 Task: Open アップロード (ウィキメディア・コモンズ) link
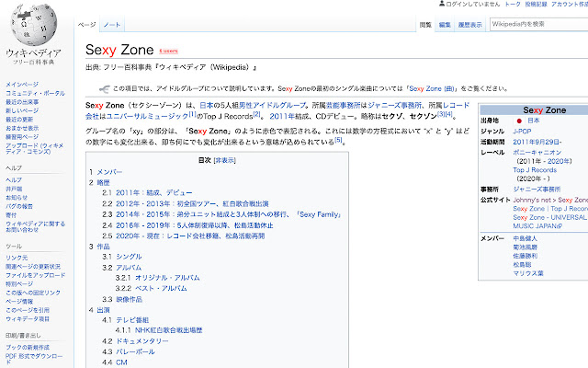pyautogui.click(x=34, y=148)
